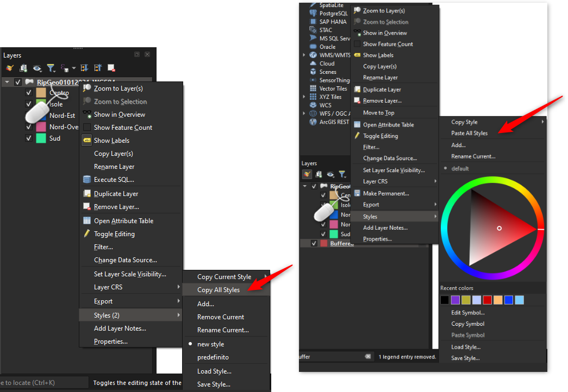Click the Make Permanent save icon

(357, 193)
